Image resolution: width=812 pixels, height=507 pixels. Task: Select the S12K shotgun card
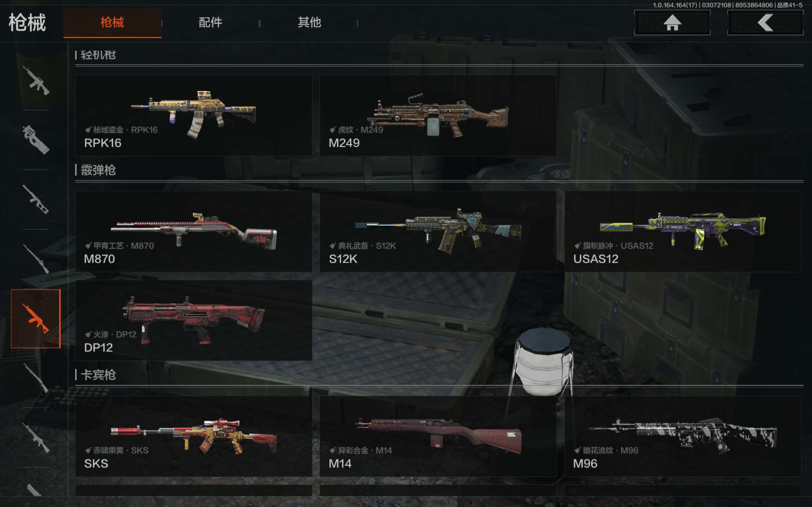[x=438, y=231]
